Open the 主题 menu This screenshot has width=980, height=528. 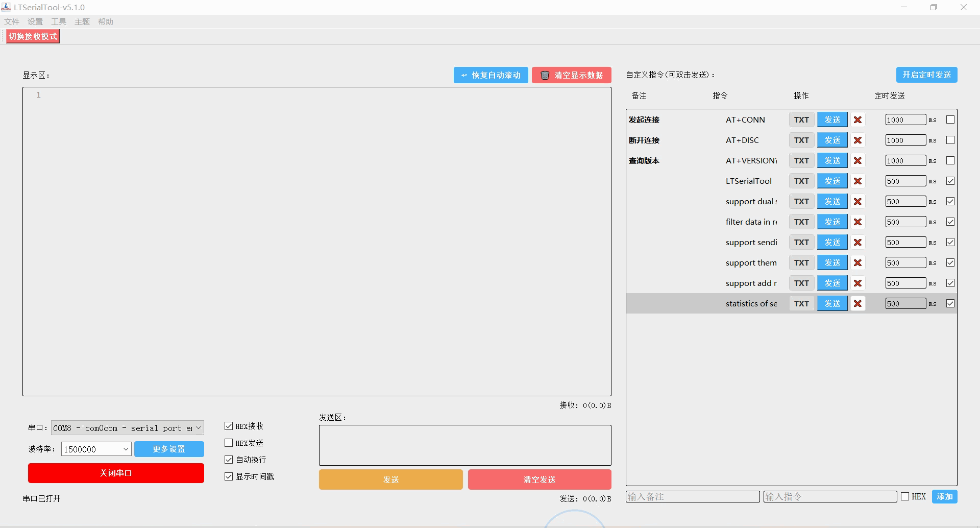click(82, 21)
